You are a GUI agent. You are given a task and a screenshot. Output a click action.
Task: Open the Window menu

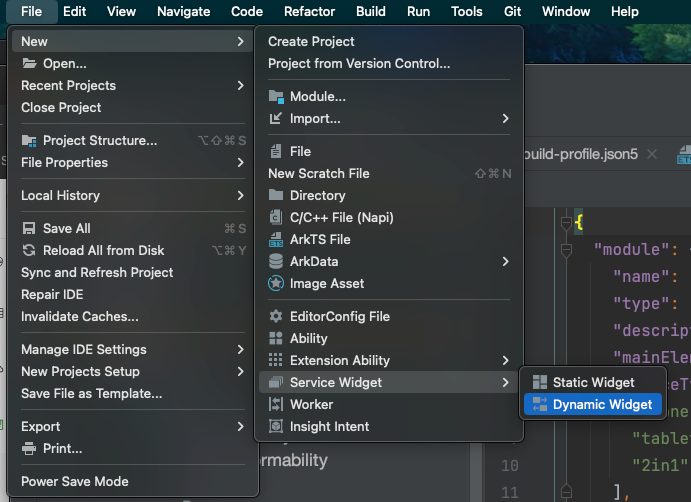pos(566,11)
